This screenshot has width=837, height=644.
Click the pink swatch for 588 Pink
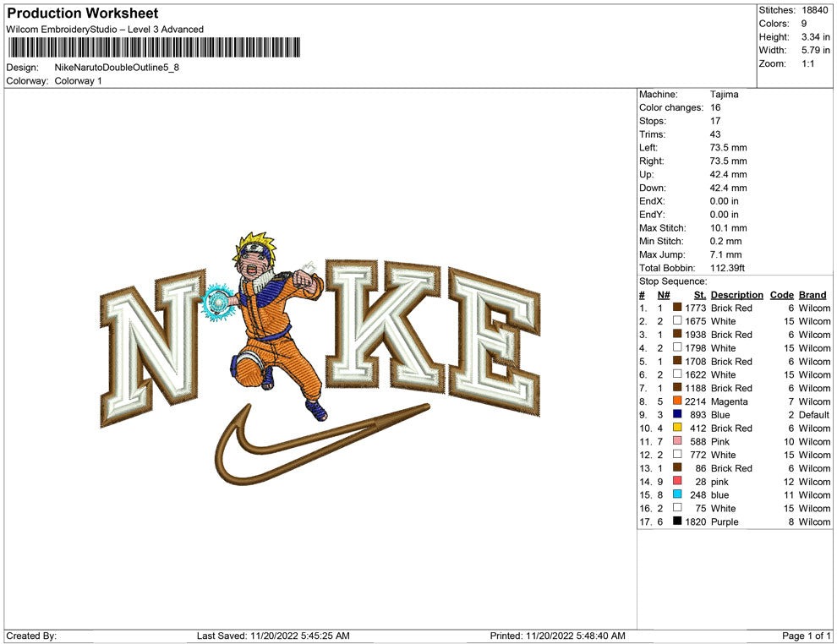pyautogui.click(x=677, y=440)
